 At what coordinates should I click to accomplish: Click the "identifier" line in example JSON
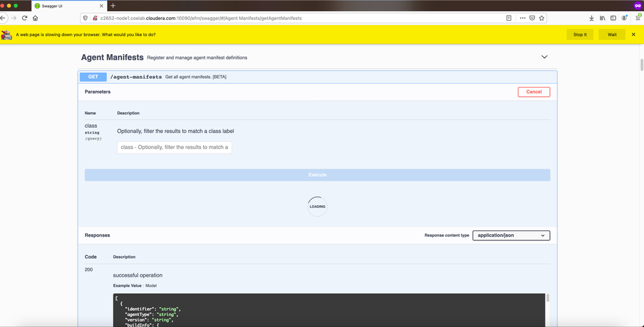(x=153, y=309)
